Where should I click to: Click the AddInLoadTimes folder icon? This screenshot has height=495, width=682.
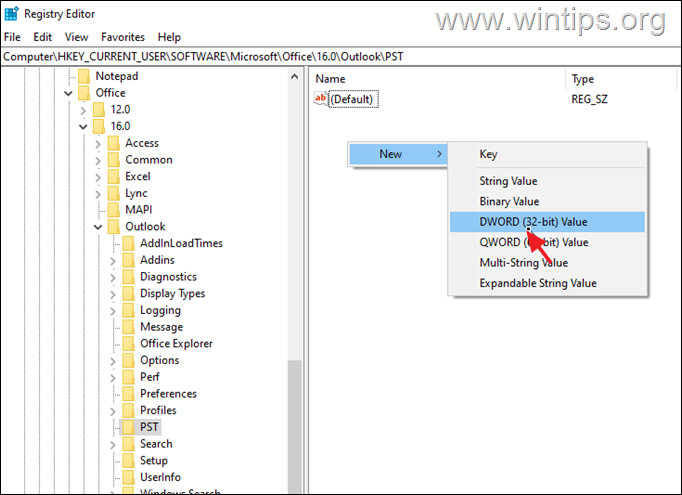[128, 243]
